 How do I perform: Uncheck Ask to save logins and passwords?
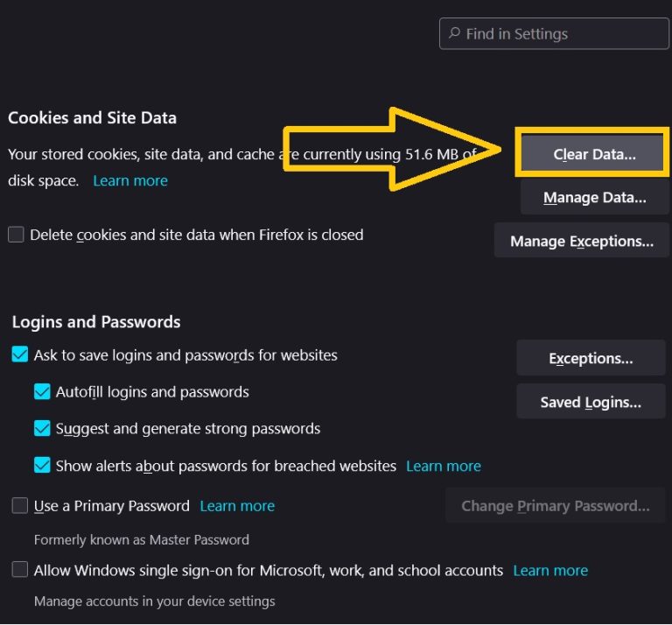[x=20, y=355]
